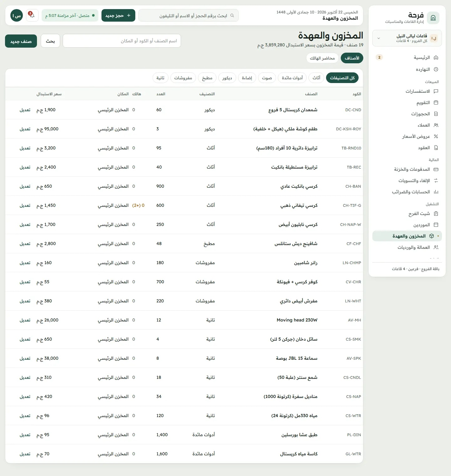Filter by أدوات مائدة category
Viewport: 451px width, 476px height.
coord(292,78)
